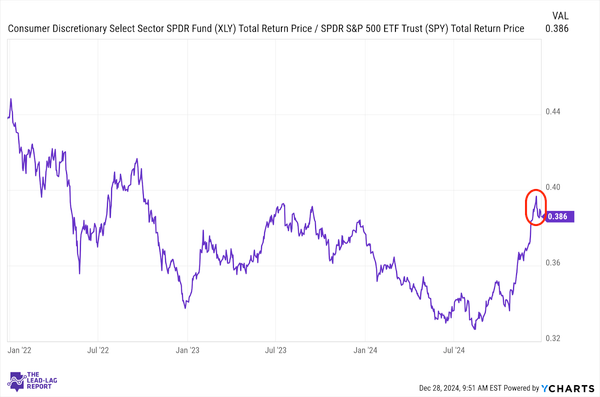Click the purple 0.386 value flag

coord(558,217)
